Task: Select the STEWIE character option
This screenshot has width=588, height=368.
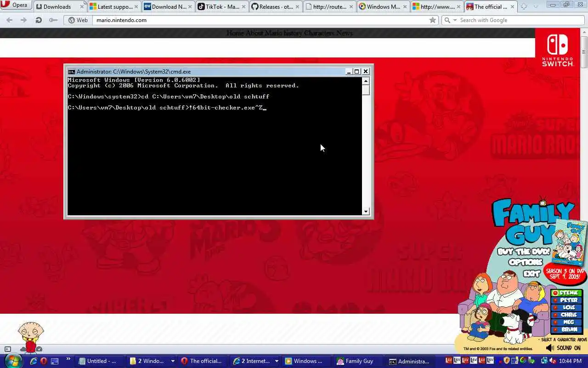Action: pos(566,293)
